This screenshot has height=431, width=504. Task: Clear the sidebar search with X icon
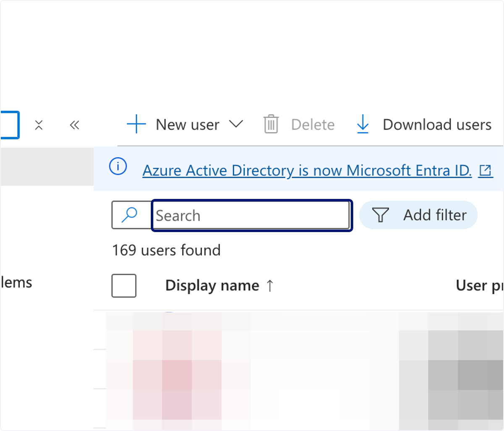point(39,125)
